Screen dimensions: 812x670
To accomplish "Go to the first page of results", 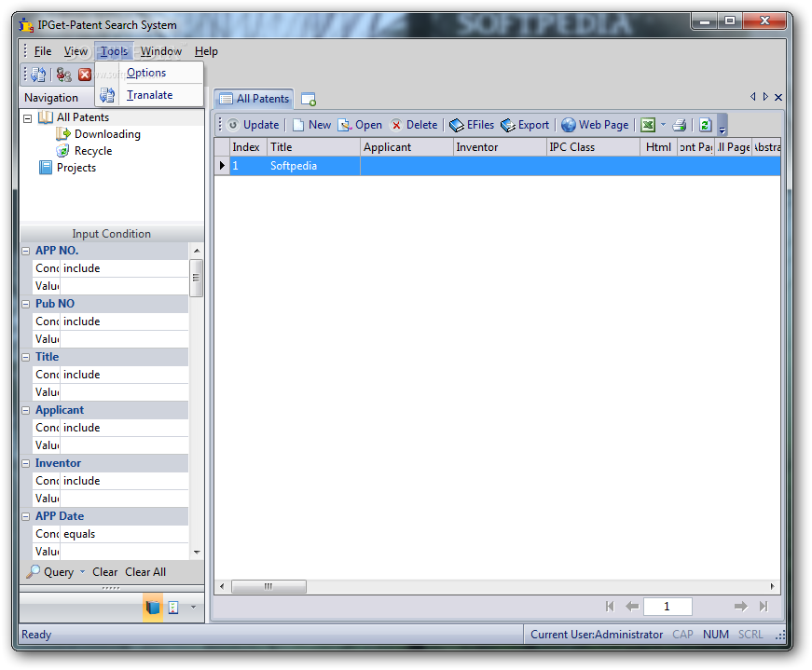I will click(x=610, y=607).
